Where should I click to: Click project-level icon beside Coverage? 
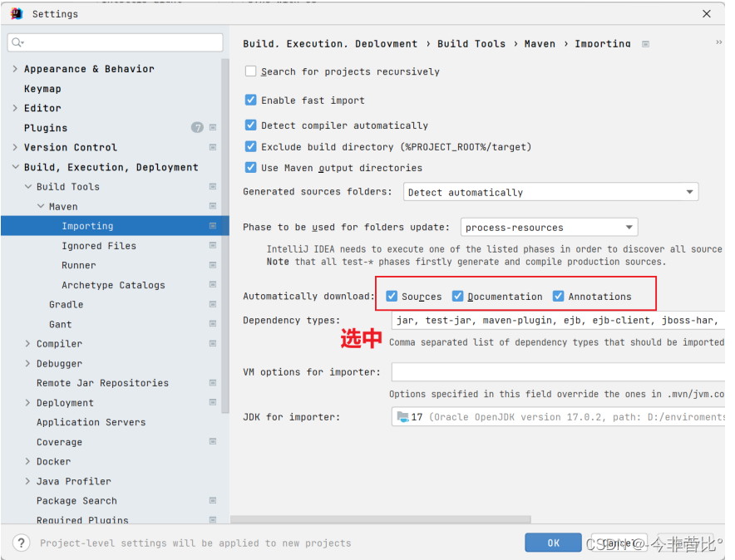coord(213,441)
